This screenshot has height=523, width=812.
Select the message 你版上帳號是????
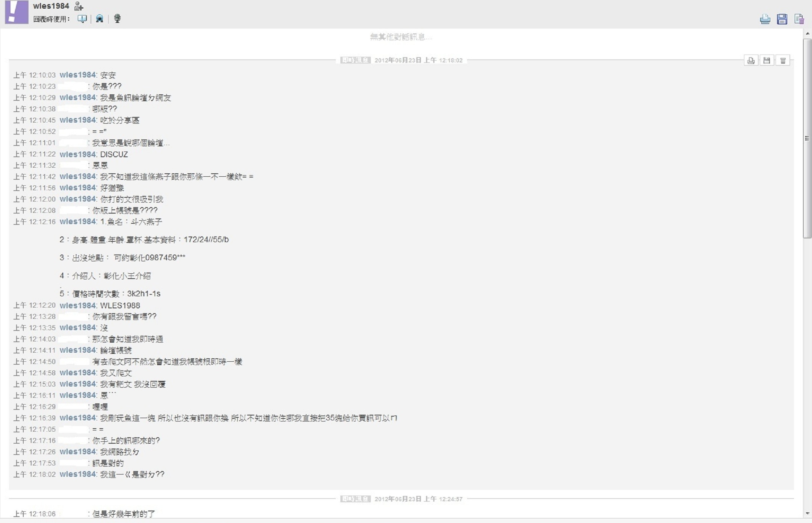point(125,211)
